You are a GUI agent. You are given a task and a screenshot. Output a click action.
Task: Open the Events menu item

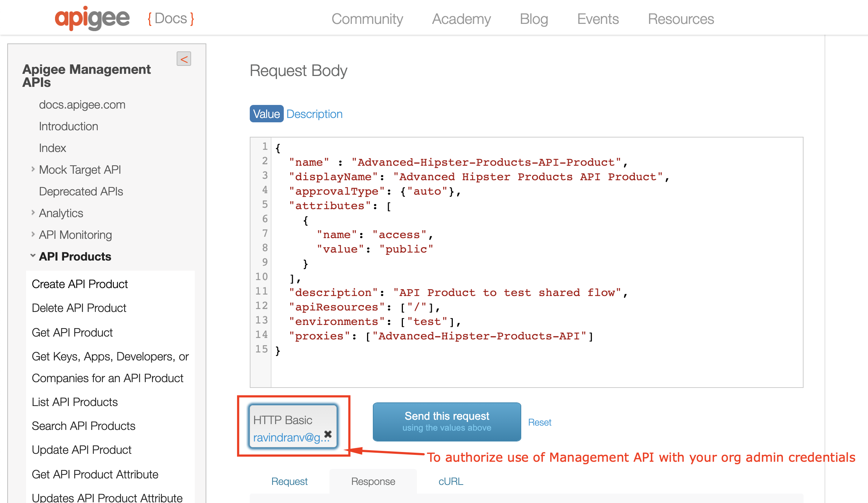point(598,19)
